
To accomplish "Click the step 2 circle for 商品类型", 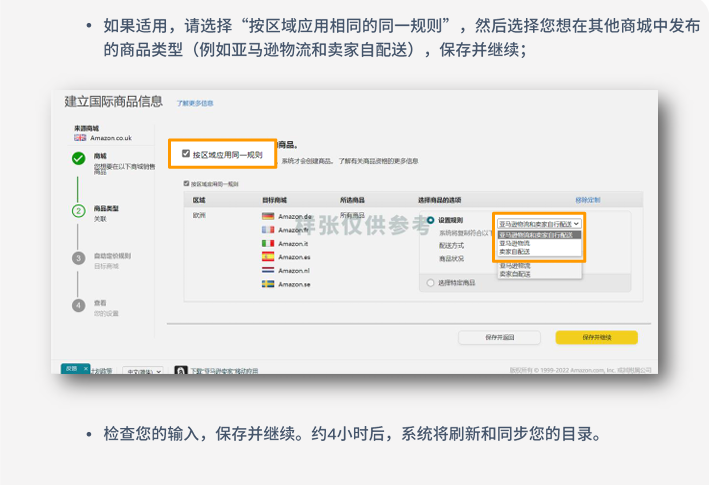I will 78,211.
